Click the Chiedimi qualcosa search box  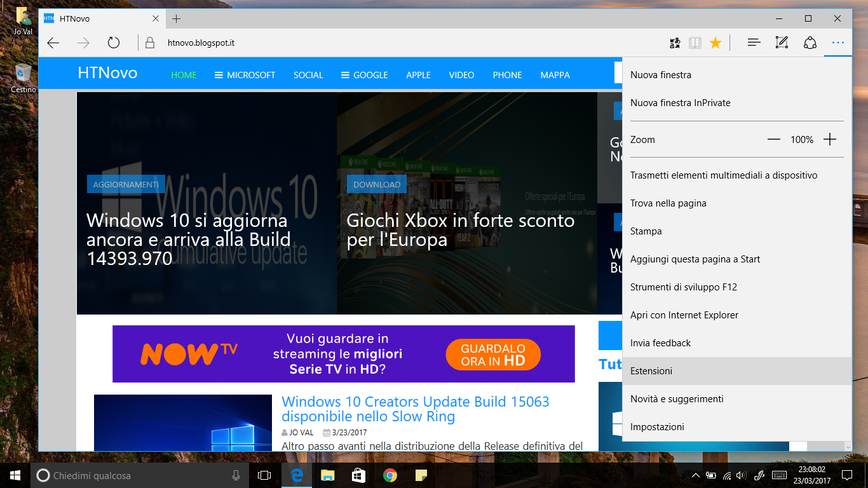click(139, 475)
